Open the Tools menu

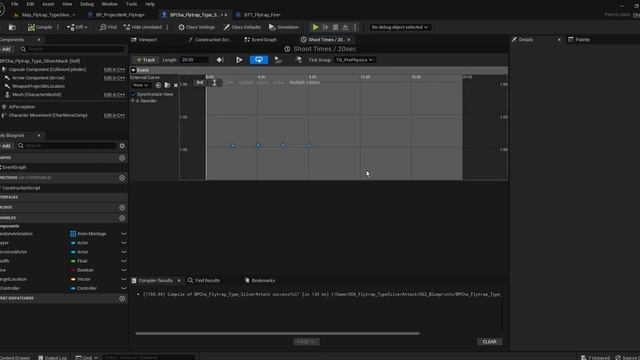131,4
